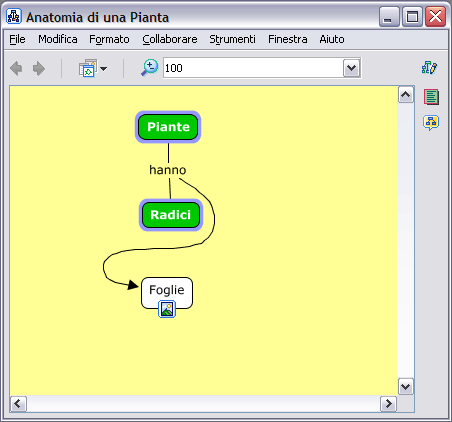Open image resource icon under Foglie

coord(167,309)
